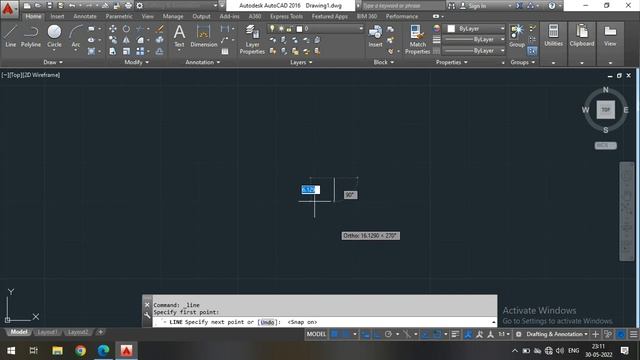Click the Customize wrench icon on command line
Image resolution: width=640 pixels, height=360 pixels.
(x=147, y=315)
